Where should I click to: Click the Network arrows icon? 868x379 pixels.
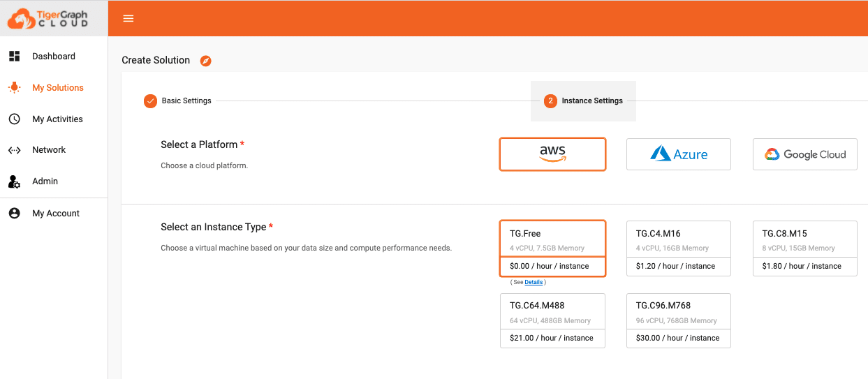14,150
